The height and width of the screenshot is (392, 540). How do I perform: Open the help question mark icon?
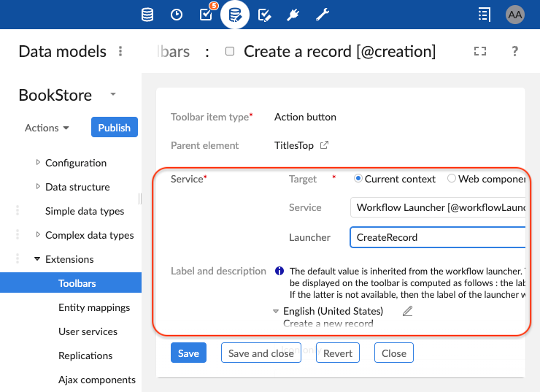(x=515, y=51)
